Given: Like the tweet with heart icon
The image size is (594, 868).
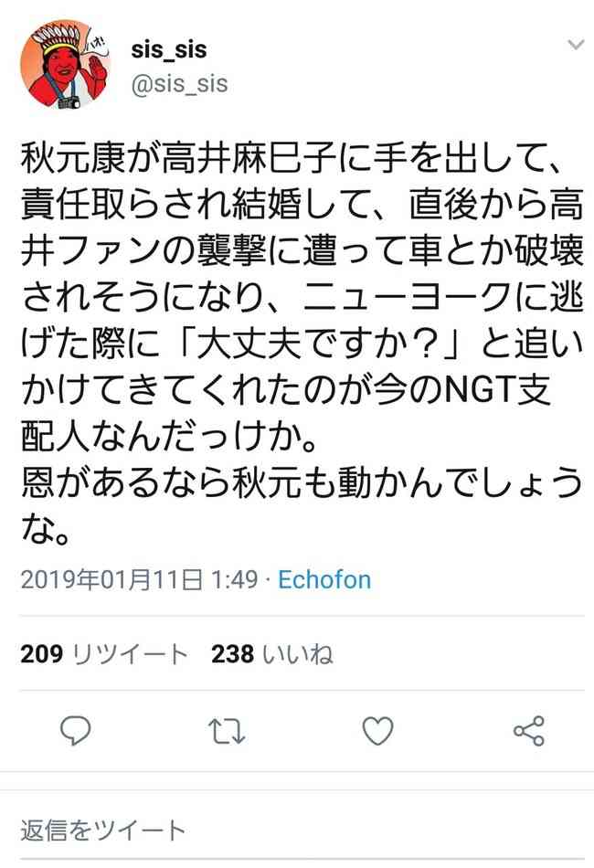Looking at the screenshot, I should pos(377,731).
